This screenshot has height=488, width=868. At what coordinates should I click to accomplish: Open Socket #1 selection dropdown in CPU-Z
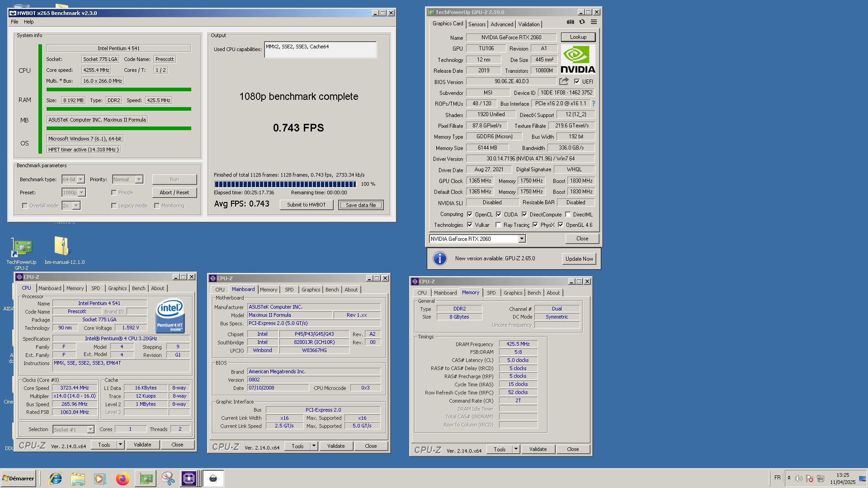click(x=90, y=429)
